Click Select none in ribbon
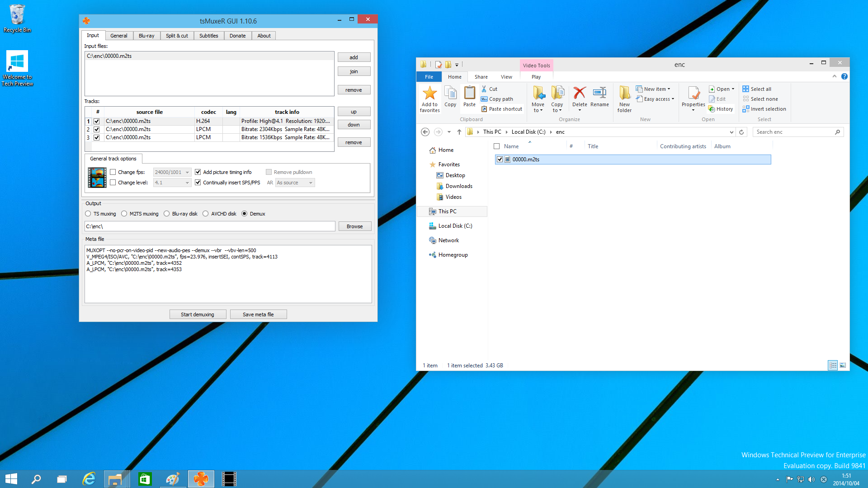 (760, 99)
